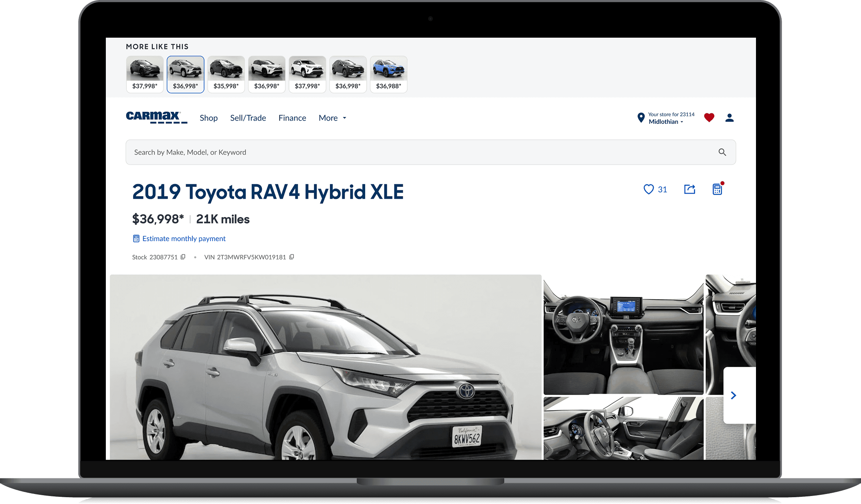Click the calculator icon beside Estimate monthly payment
Screen dimensions: 861x504
[x=136, y=238]
